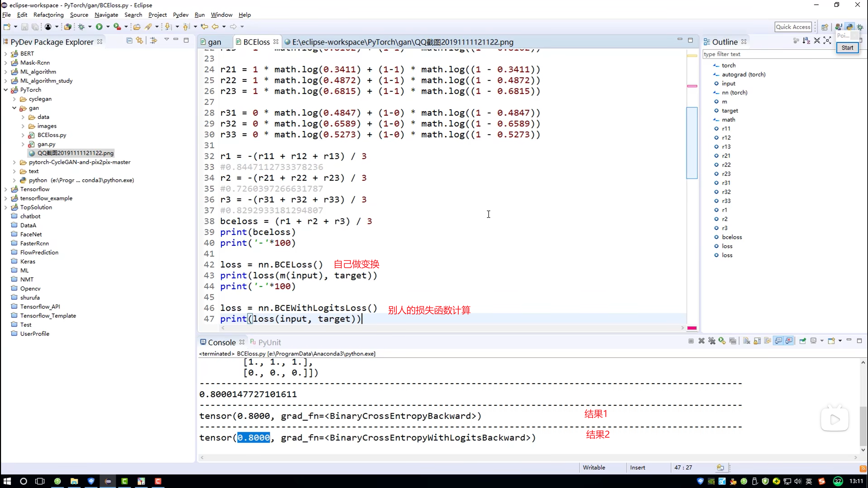Open the Debug button dropdown arrow

90,27
